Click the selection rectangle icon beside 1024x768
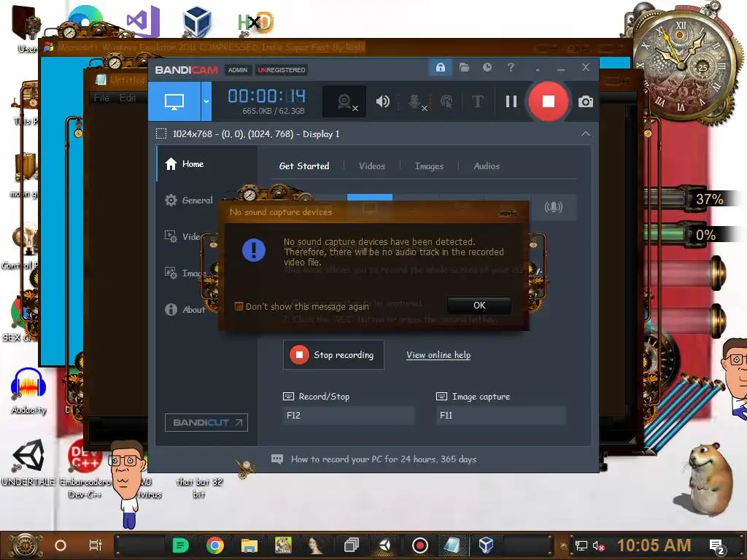The height and width of the screenshot is (560, 747). coord(161,134)
